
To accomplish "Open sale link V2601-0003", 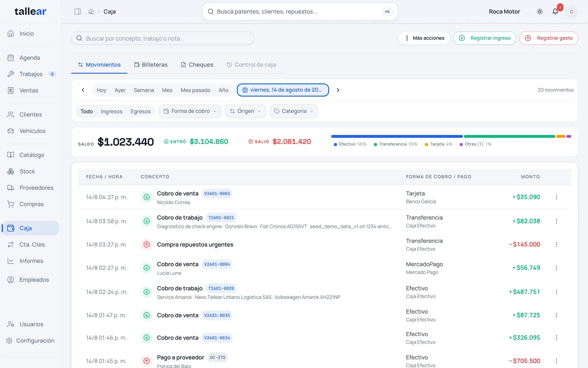I will pos(217,194).
